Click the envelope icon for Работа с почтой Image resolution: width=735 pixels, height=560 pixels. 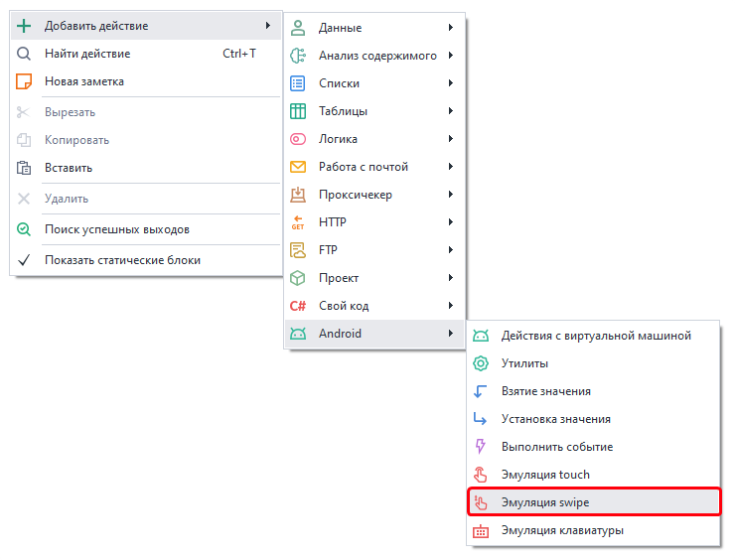[297, 167]
